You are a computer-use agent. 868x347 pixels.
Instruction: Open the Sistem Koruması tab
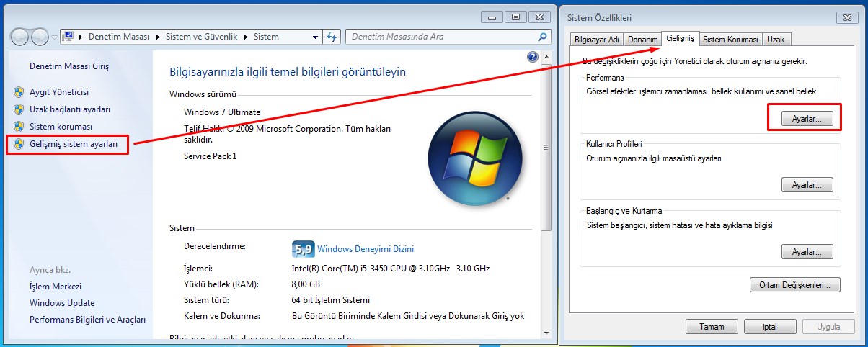click(x=730, y=40)
